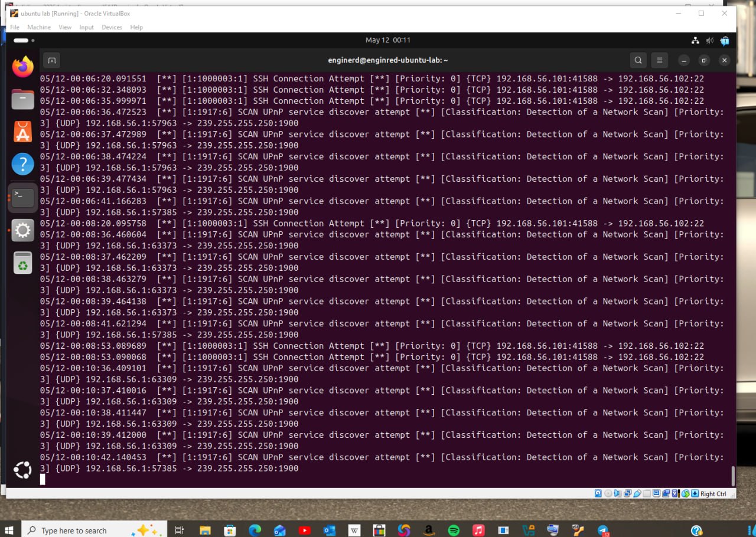
Task: Click the Terminal icon in the dock
Action: [x=23, y=197]
